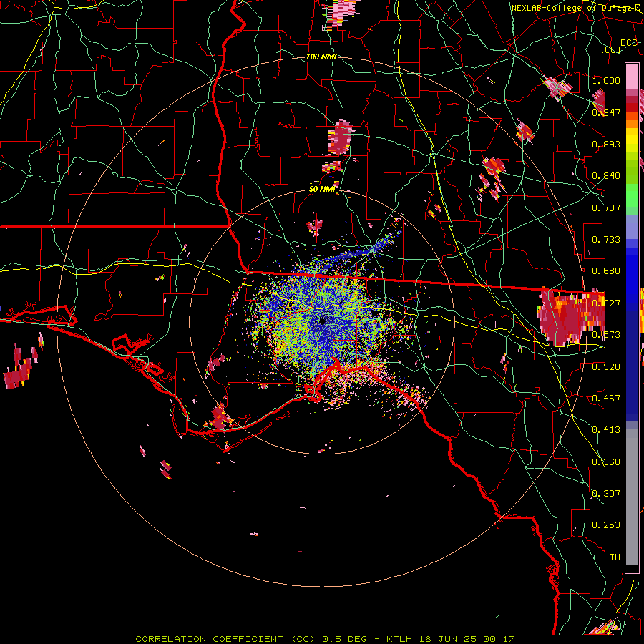Click the NEXLAB-College of DuPage header text
This screenshot has height=644, width=644.
point(576,8)
